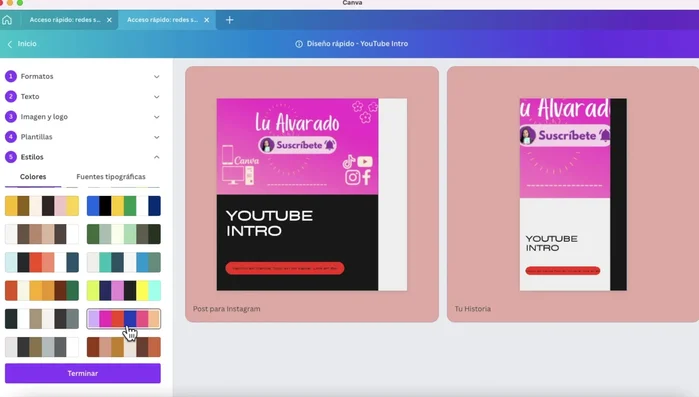The height and width of the screenshot is (397, 699).
Task: Apply the blue, black, yellow, green palette
Action: click(x=124, y=206)
